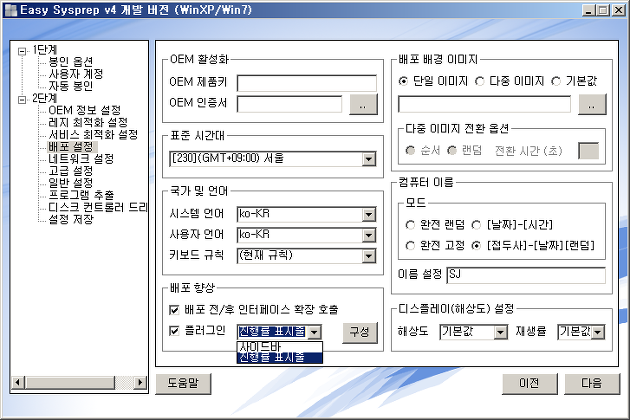The height and width of the screenshot is (420, 630).
Task: Click the 도움말 button
Action: (x=183, y=384)
